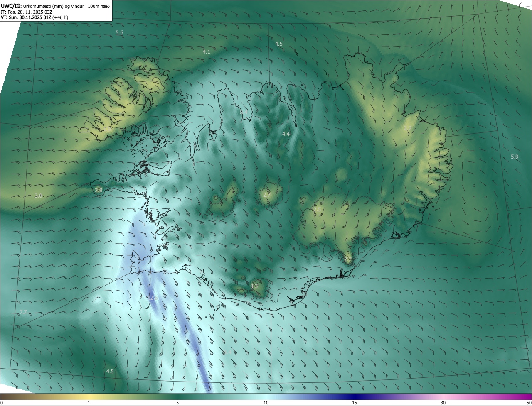Click the valid time 'VT: Sun. 30.11.2025 01Z (+46 h)'
The image size is (532, 406).
[34, 18]
